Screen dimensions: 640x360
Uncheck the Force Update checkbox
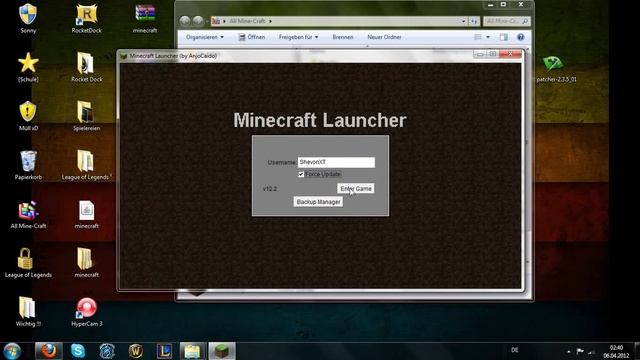coord(301,174)
